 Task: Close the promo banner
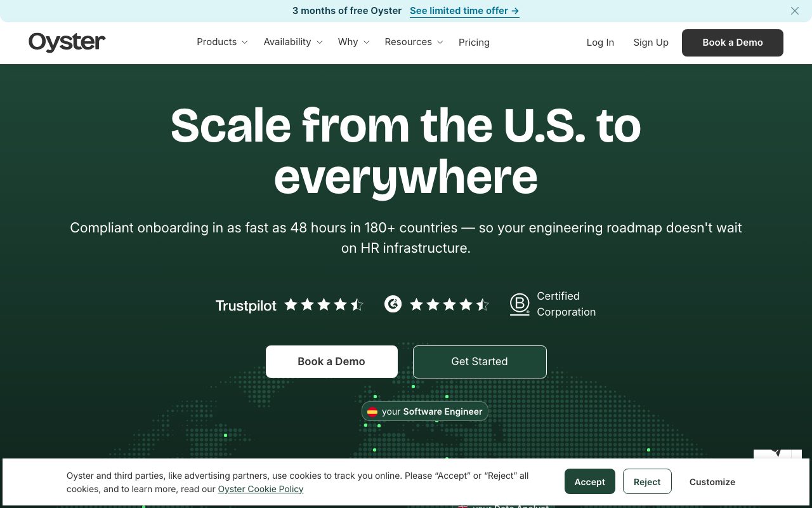795,11
